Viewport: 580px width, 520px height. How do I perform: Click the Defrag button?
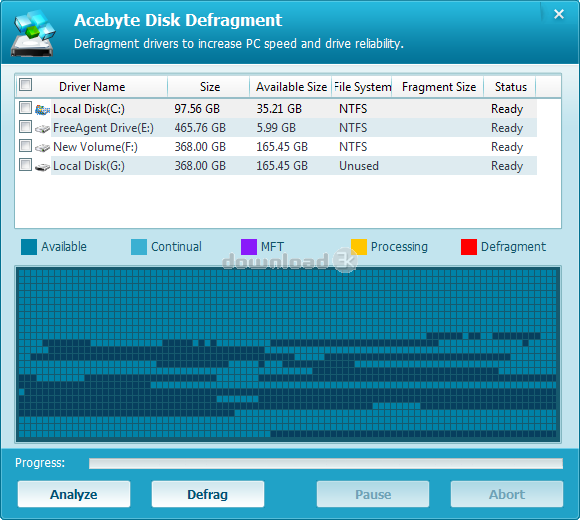coord(208,494)
